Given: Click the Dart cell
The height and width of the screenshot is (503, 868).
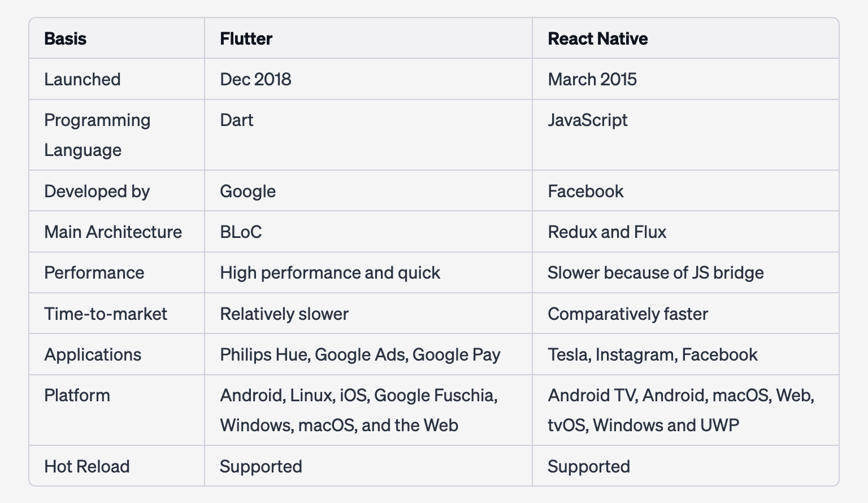Looking at the screenshot, I should 236,120.
